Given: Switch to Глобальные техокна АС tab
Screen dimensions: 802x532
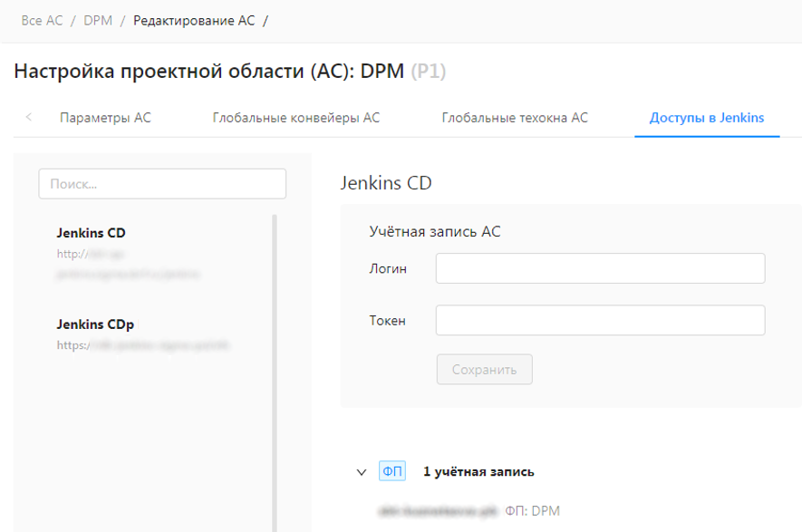Looking at the screenshot, I should pos(514,118).
